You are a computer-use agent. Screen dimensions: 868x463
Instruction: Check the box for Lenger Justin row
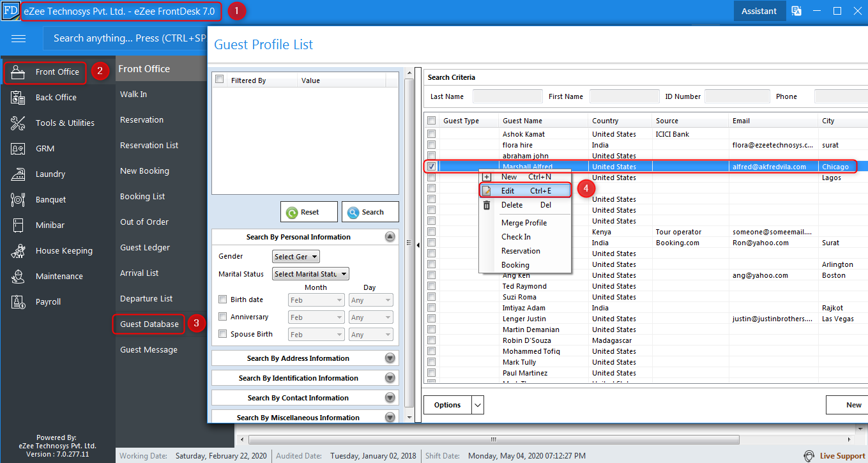pyautogui.click(x=432, y=319)
